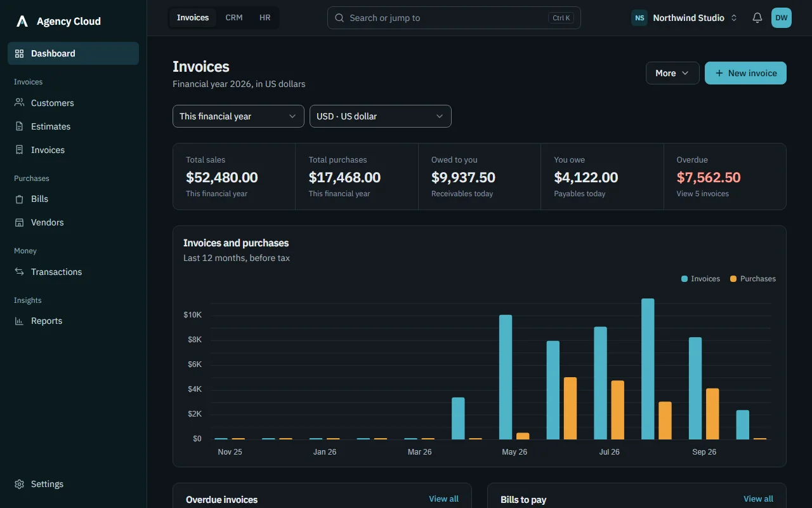View all overdue invoices
The image size is (812, 508).
coord(443,499)
